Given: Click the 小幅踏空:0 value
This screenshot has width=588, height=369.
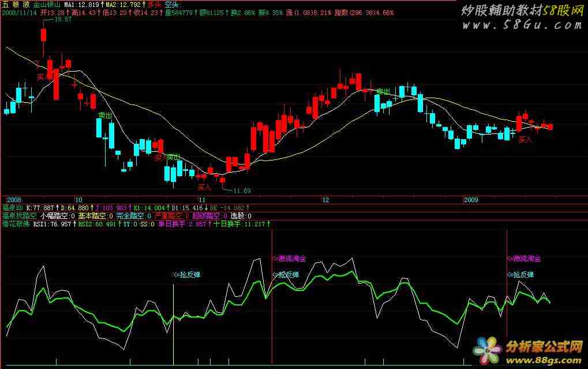Looking at the screenshot, I should pyautogui.click(x=57, y=216).
